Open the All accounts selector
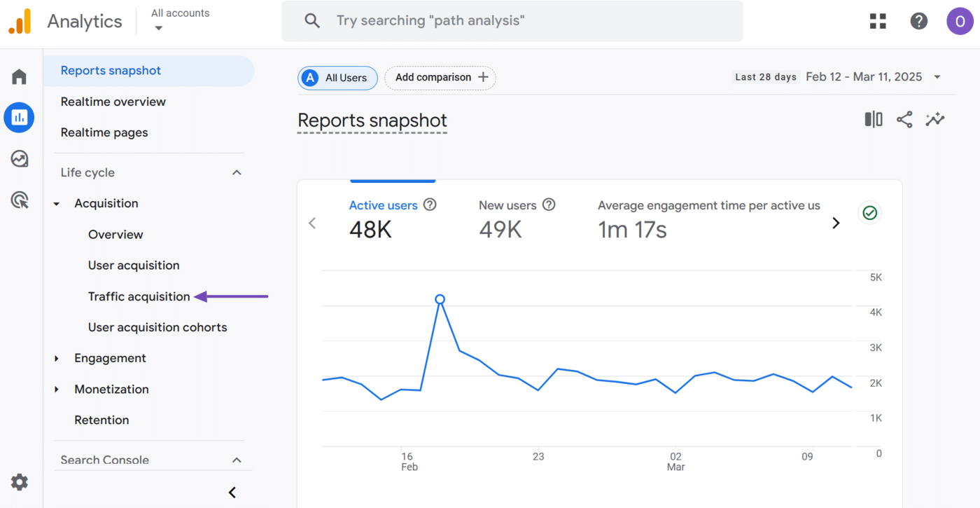This screenshot has height=508, width=980. [180, 20]
